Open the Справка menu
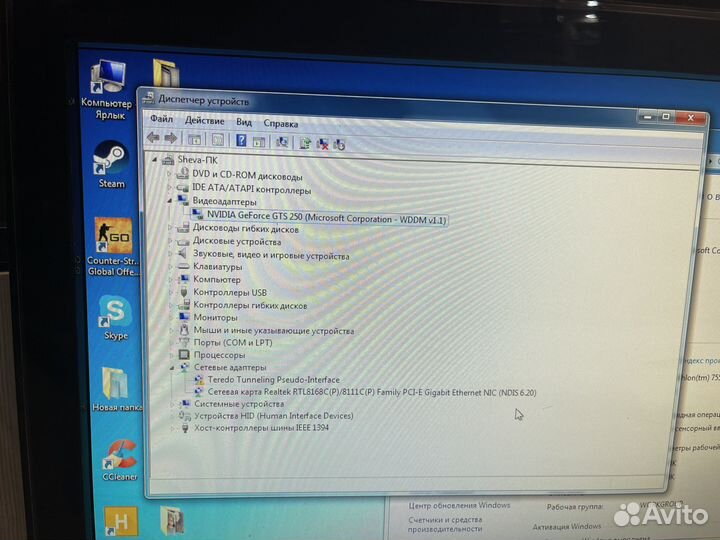The image size is (720, 540). point(281,123)
